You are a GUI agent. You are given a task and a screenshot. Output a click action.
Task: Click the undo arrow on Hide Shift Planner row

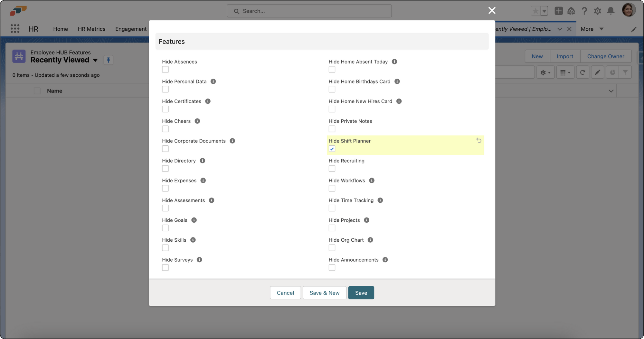[x=479, y=140]
